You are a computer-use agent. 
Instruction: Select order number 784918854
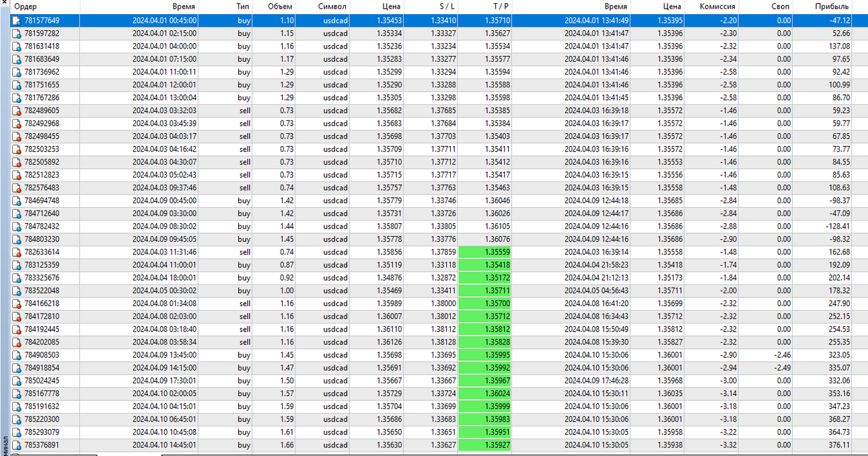(42, 368)
